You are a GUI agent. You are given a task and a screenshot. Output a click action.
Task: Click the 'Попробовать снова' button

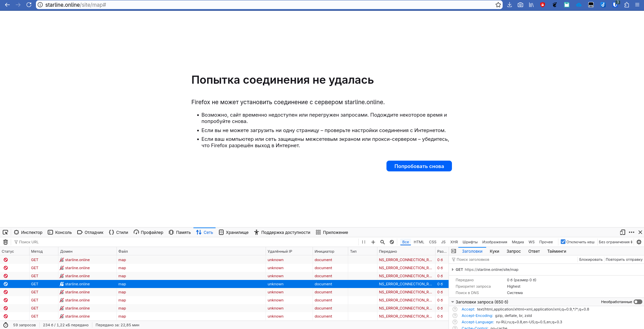pos(419,166)
